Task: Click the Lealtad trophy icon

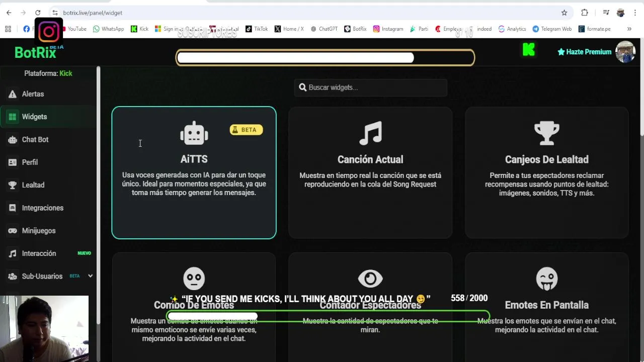Action: pos(13,185)
